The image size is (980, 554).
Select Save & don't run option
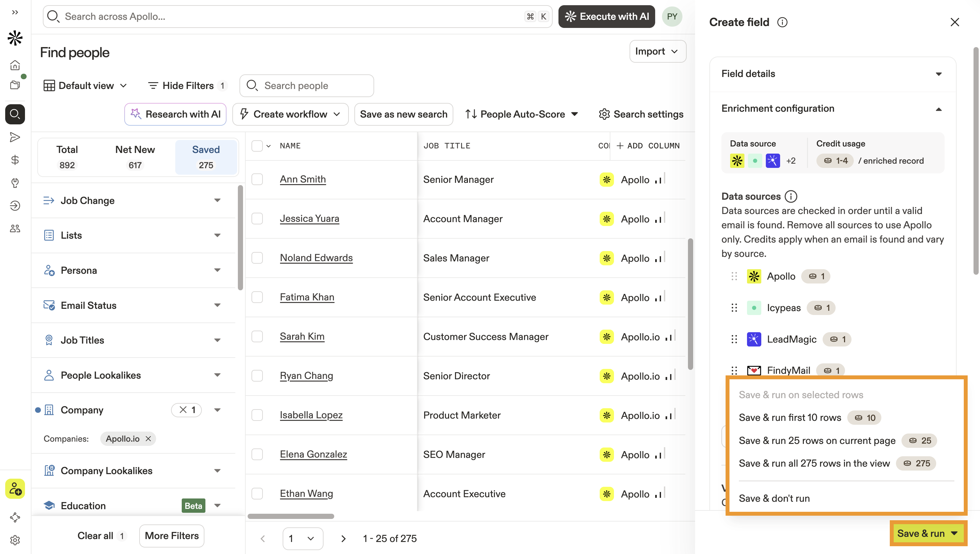coord(774,498)
